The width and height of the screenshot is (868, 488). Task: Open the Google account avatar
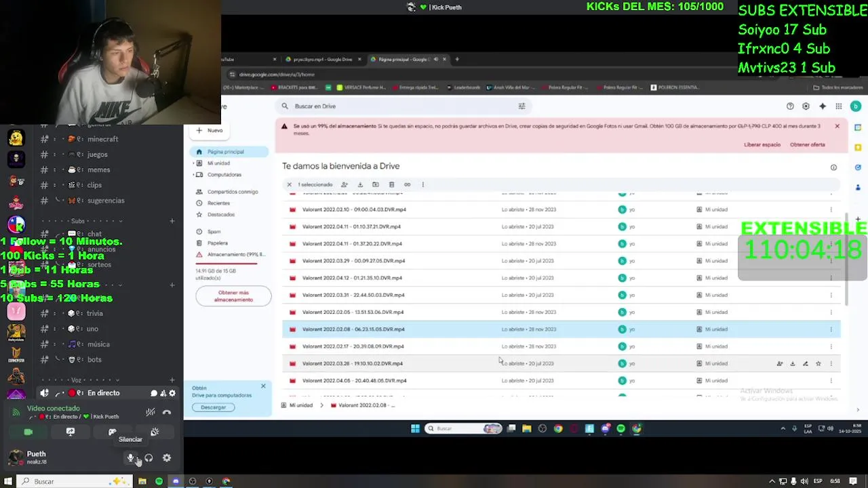(856, 106)
